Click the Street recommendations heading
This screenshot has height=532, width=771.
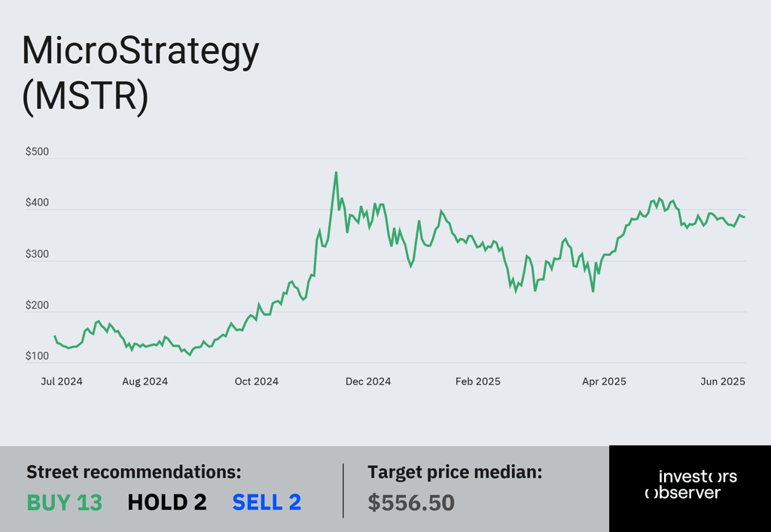click(134, 472)
